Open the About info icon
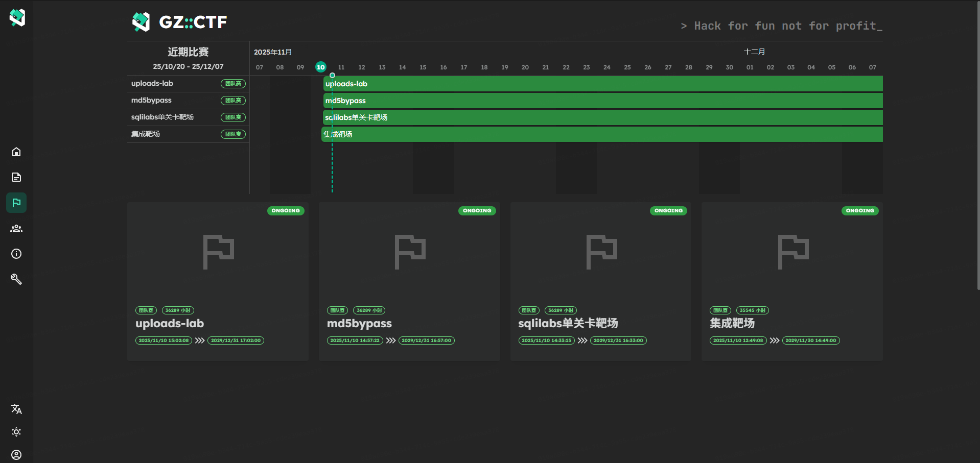The width and height of the screenshot is (980, 463). point(16,254)
